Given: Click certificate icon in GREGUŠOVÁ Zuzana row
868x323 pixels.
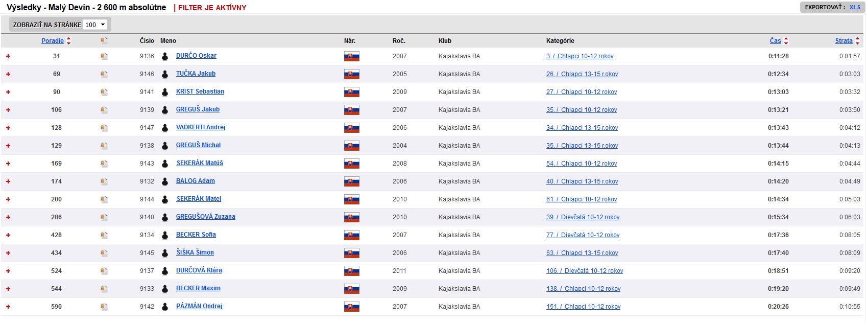Looking at the screenshot, I should [104, 217].
